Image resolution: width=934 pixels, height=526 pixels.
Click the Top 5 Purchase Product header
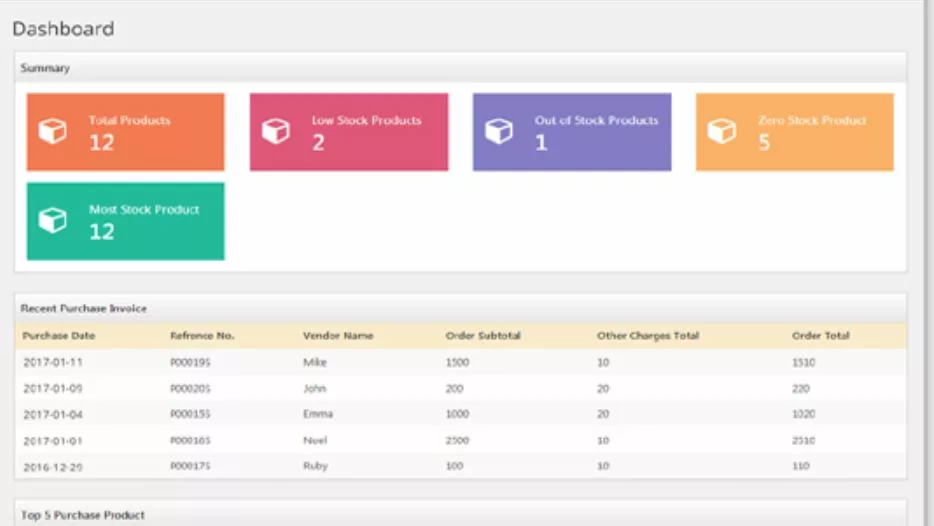[x=460, y=515]
